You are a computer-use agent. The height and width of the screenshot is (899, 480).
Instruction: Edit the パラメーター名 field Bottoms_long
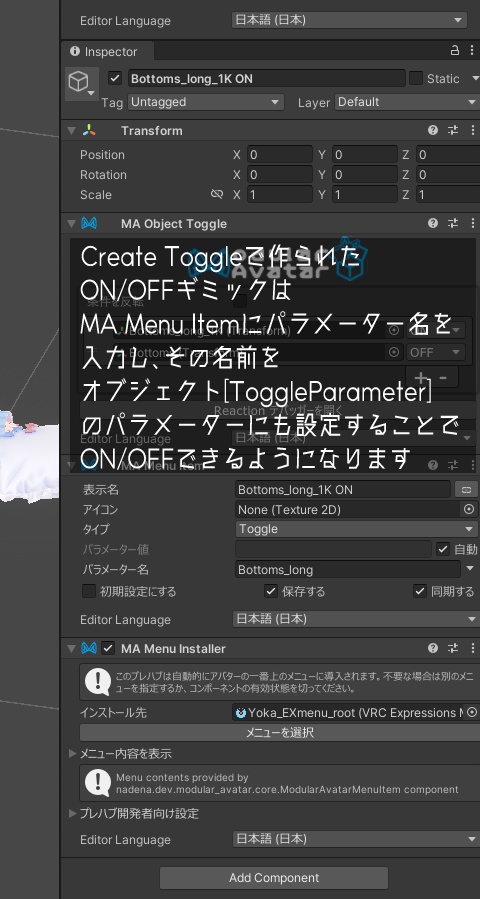[x=348, y=569]
